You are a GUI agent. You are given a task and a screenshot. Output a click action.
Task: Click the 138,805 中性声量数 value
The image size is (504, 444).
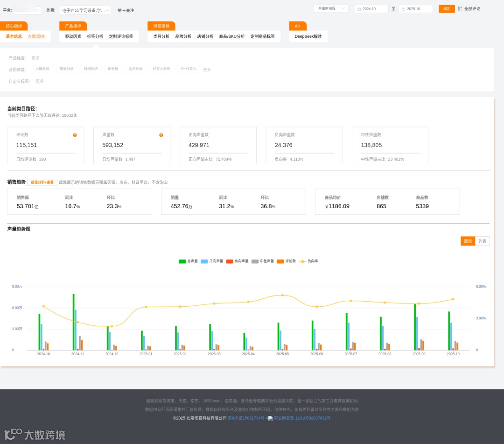(371, 145)
